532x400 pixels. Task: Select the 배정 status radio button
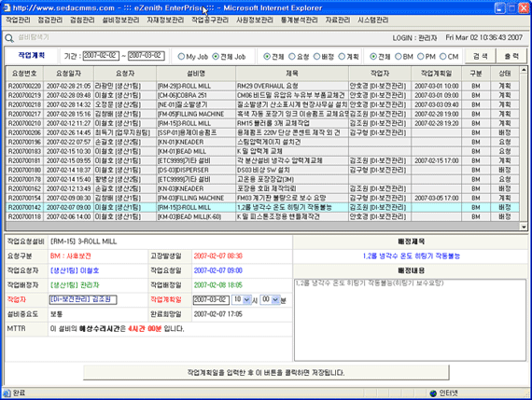click(316, 57)
